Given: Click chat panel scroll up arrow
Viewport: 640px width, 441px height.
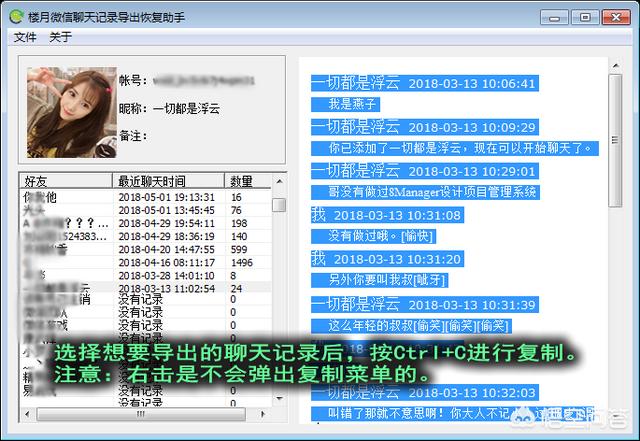Looking at the screenshot, I should 616,65.
